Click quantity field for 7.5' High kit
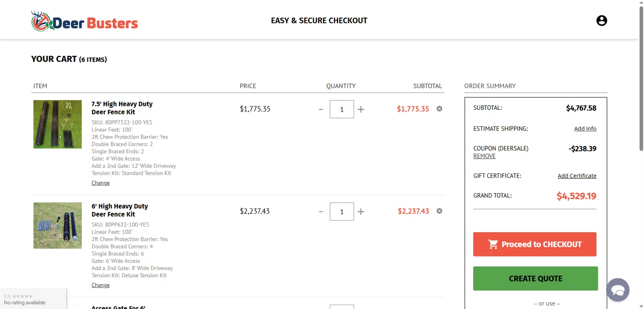The height and width of the screenshot is (309, 644). (342, 109)
